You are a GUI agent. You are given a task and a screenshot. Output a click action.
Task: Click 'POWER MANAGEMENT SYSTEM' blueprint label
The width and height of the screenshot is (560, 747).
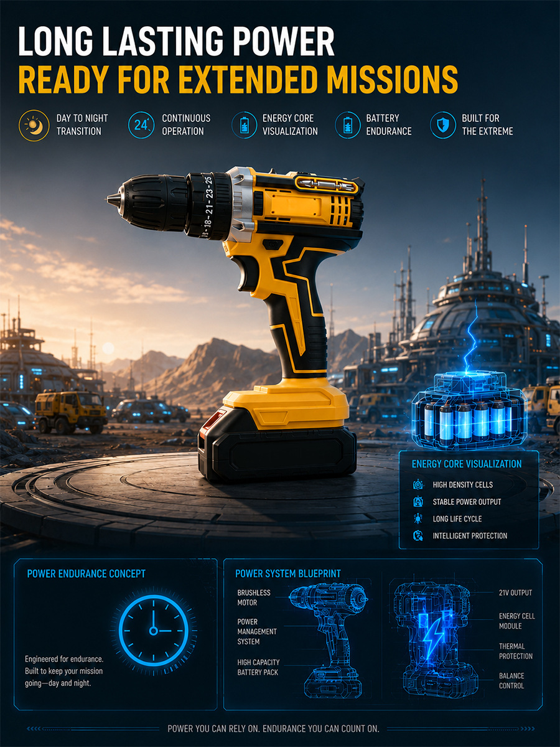coord(257,631)
